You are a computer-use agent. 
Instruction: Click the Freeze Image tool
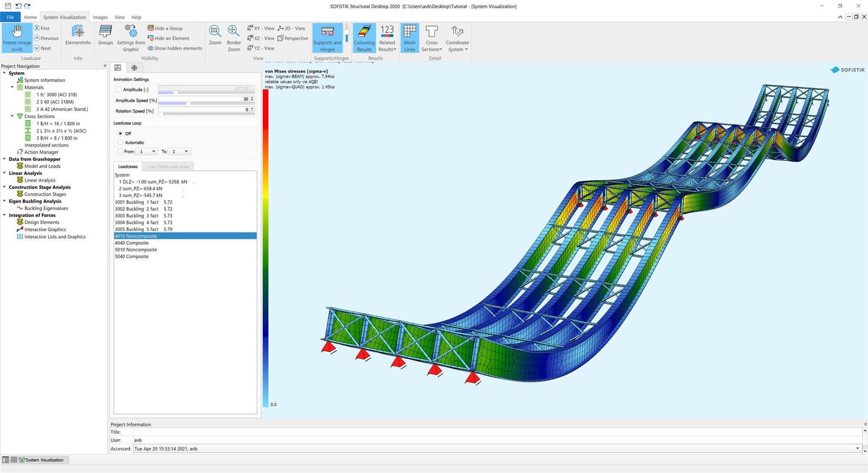click(x=17, y=38)
